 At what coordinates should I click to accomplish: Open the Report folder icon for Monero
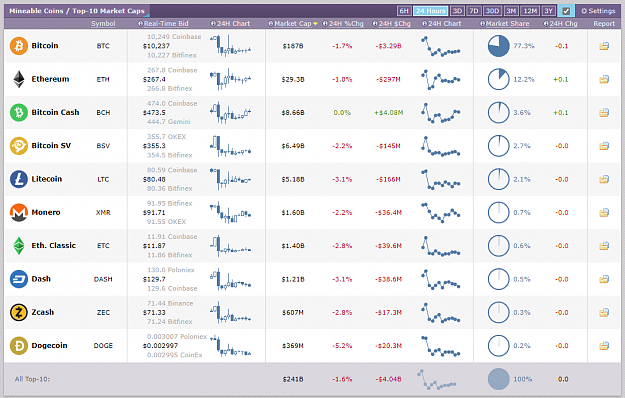click(604, 212)
